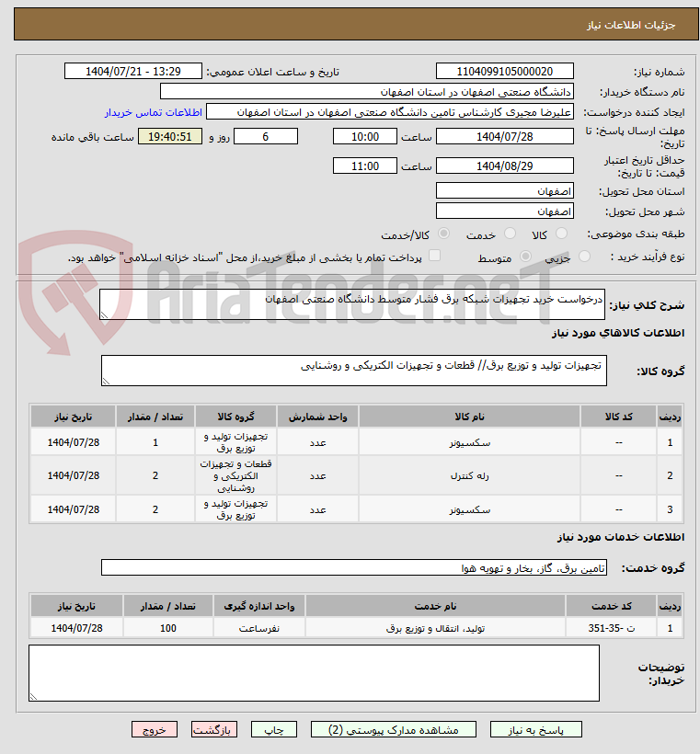
Task: Click the announcement date field 1404/07/21 - 13:29
Action: (x=133, y=71)
